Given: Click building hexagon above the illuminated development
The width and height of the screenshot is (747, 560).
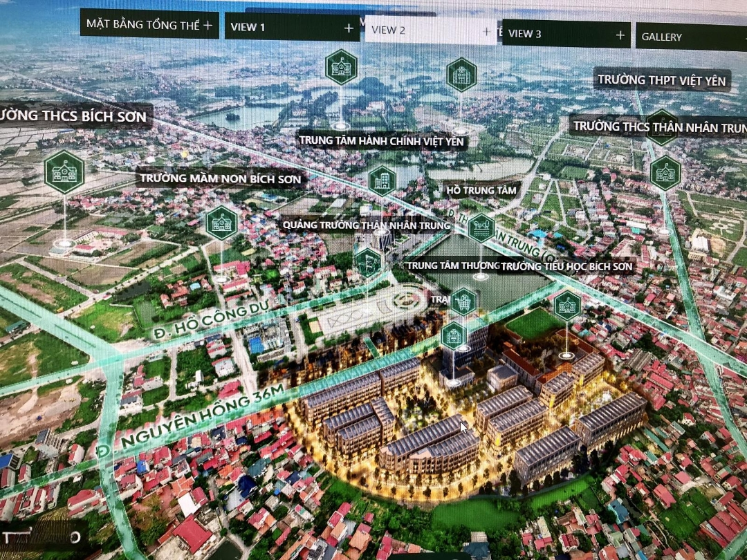Looking at the screenshot, I should (454, 336).
